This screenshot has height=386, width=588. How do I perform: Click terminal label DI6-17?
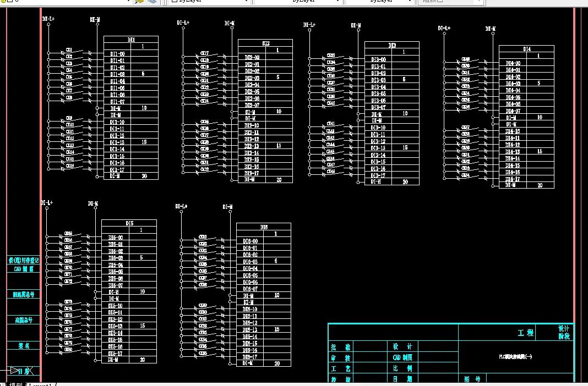(250, 357)
